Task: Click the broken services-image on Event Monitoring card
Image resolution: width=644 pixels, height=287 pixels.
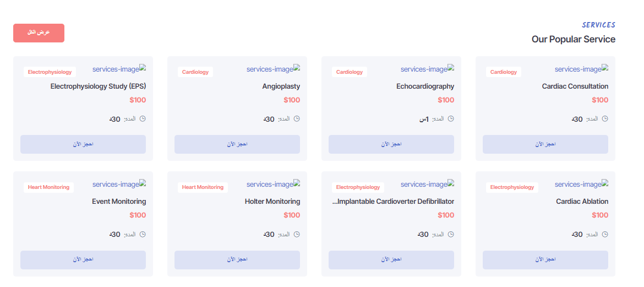Action: click(x=119, y=185)
